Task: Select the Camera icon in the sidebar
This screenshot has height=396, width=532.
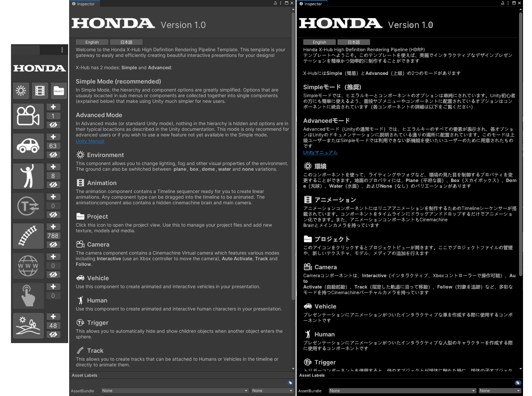Action: [x=28, y=116]
